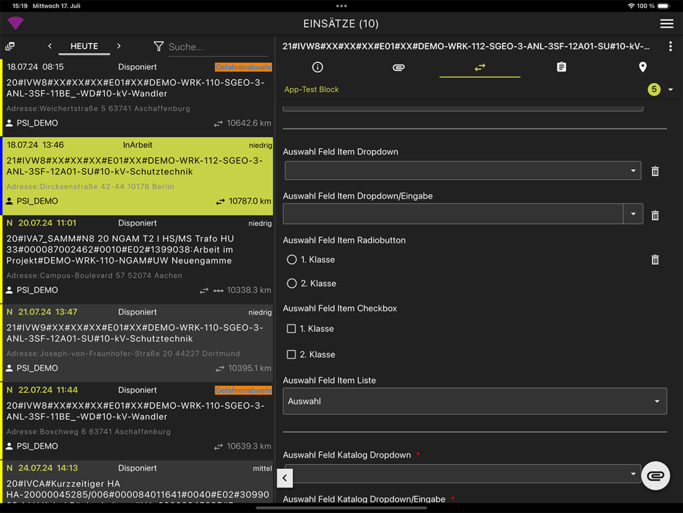This screenshot has height=513, width=683.
Task: Tap the purple app logo icon
Action: [x=16, y=23]
